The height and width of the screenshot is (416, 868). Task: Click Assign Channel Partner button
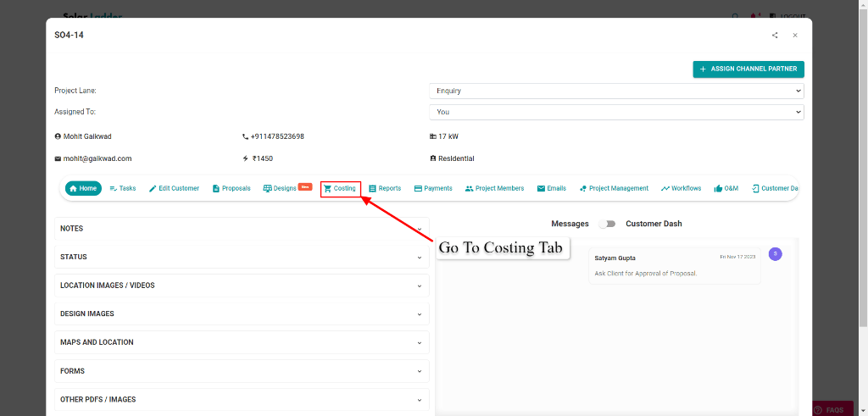(x=748, y=69)
